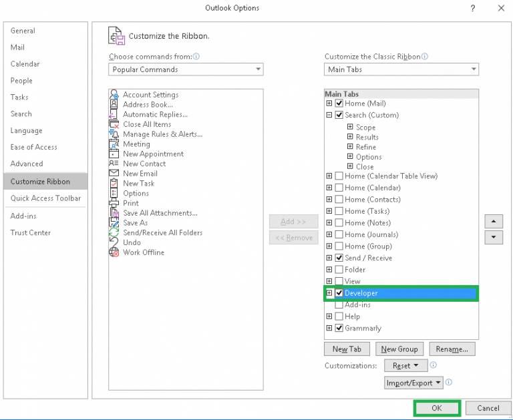Open the Reset dropdown button

click(x=405, y=365)
